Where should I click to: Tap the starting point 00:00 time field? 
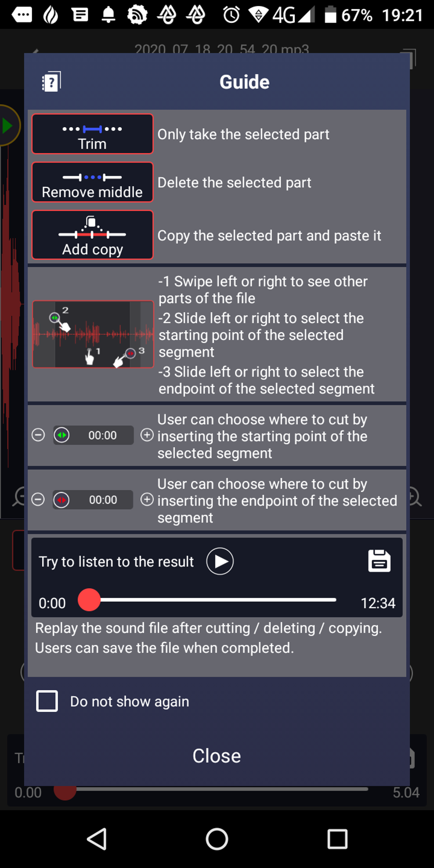pos(94,435)
